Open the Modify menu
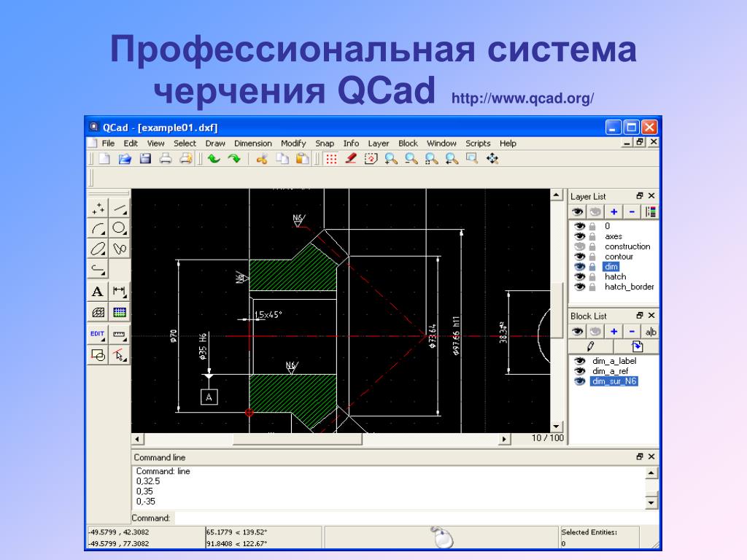 pos(293,144)
